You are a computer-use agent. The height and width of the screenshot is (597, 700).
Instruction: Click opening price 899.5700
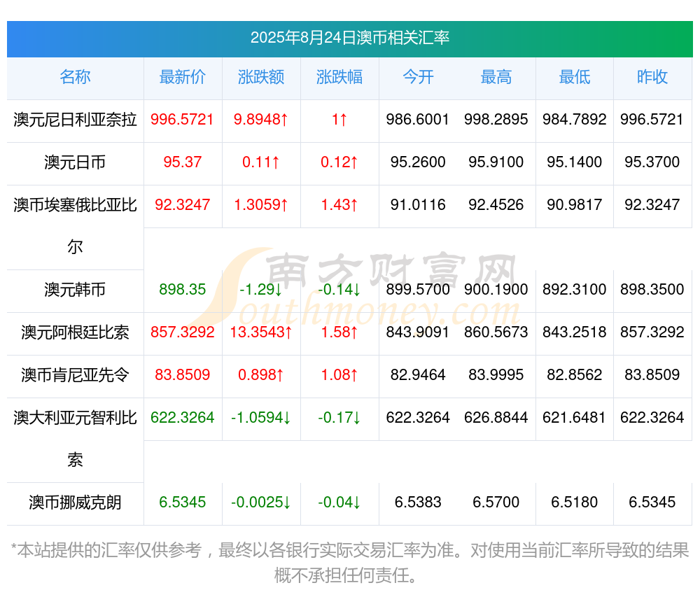coord(418,290)
